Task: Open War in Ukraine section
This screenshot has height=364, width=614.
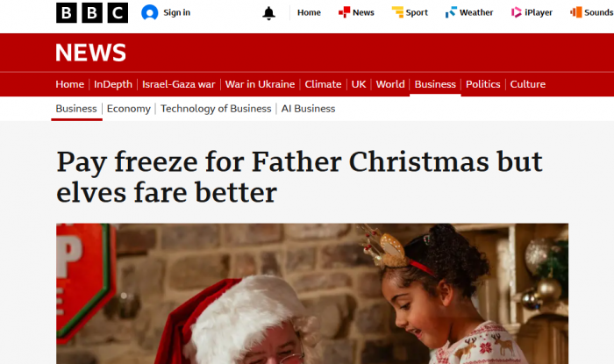Action: click(x=260, y=84)
